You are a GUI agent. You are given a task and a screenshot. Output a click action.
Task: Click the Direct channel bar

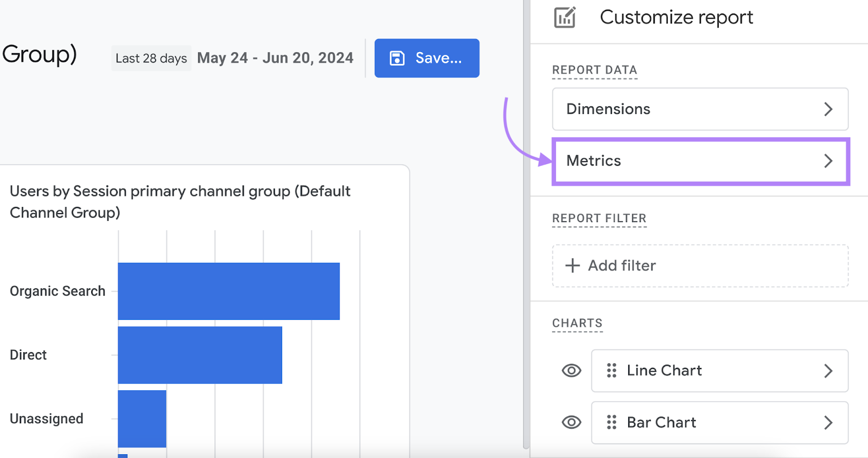pyautogui.click(x=200, y=355)
